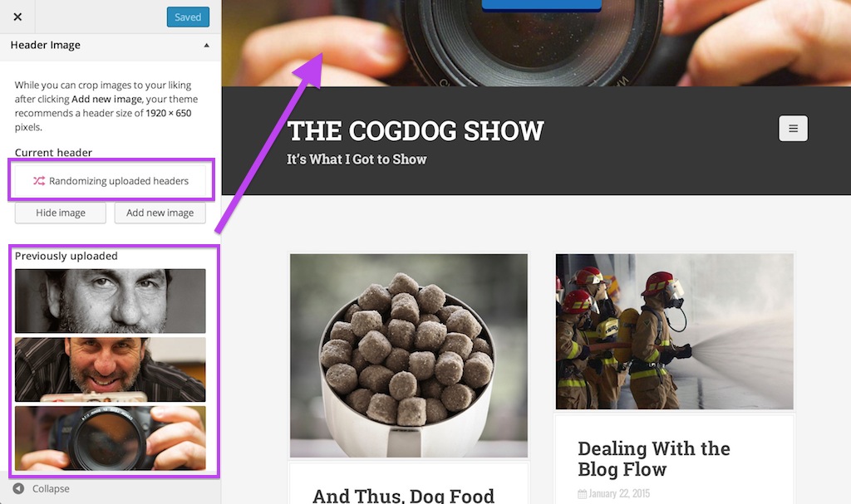Click the Add new image button
The height and width of the screenshot is (504, 851).
pyautogui.click(x=160, y=213)
